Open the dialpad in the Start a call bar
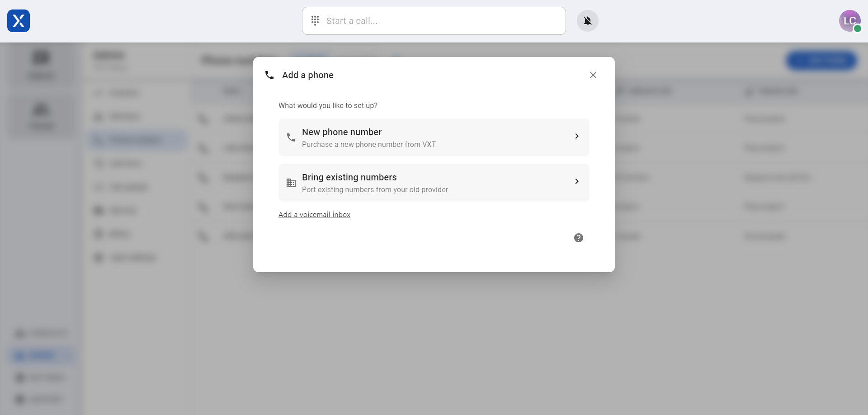Image resolution: width=868 pixels, height=415 pixels. (316, 20)
